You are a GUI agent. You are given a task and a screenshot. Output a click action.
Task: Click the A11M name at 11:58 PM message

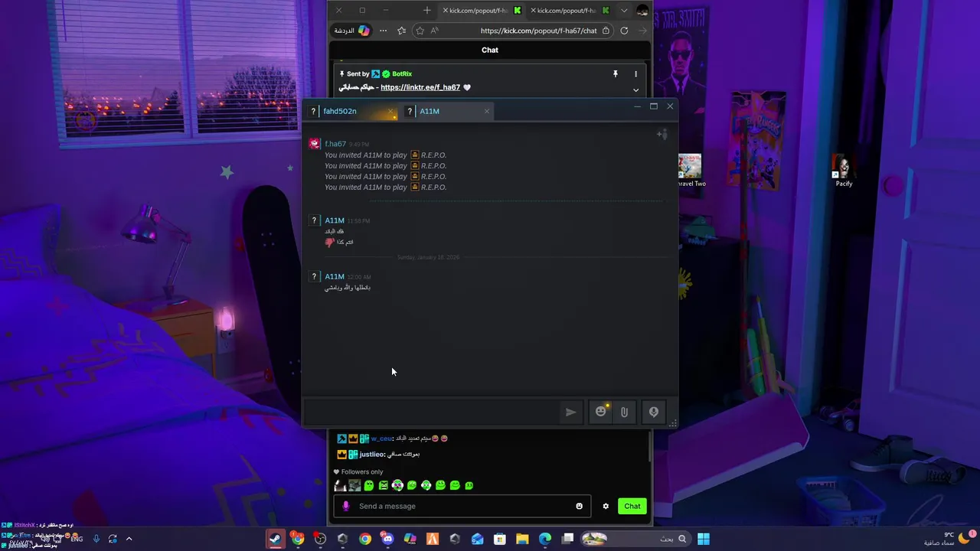tap(335, 220)
